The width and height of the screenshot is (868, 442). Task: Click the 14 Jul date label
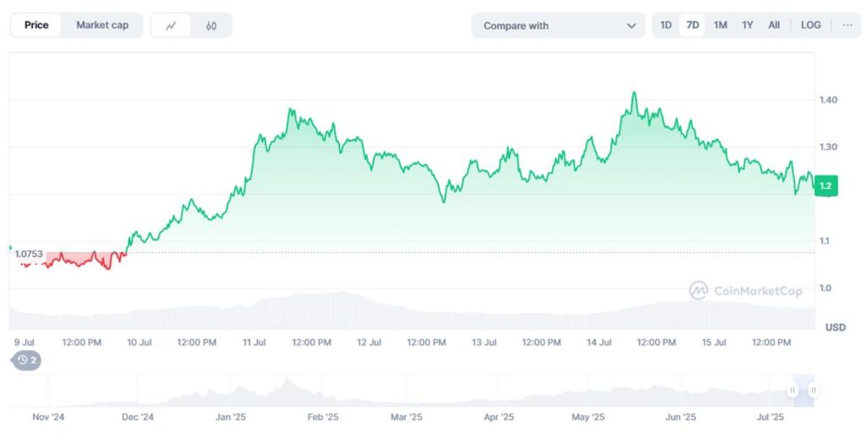coord(599,342)
